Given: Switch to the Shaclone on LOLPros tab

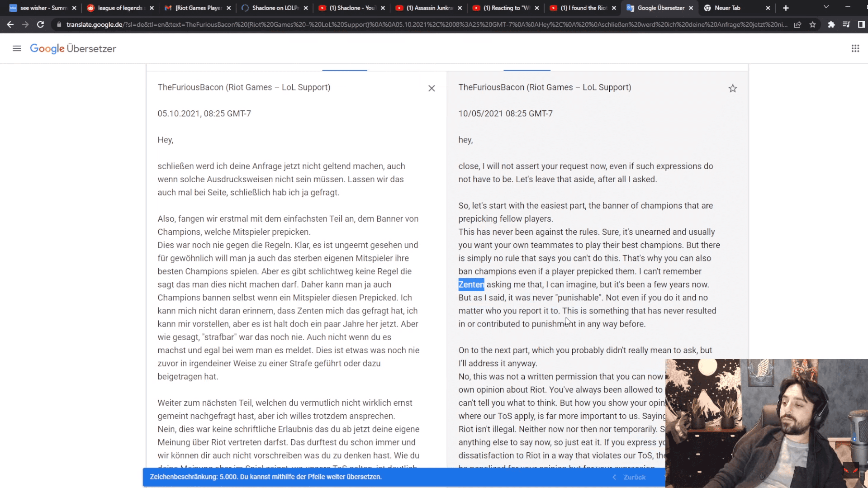Looking at the screenshot, I should [x=275, y=8].
